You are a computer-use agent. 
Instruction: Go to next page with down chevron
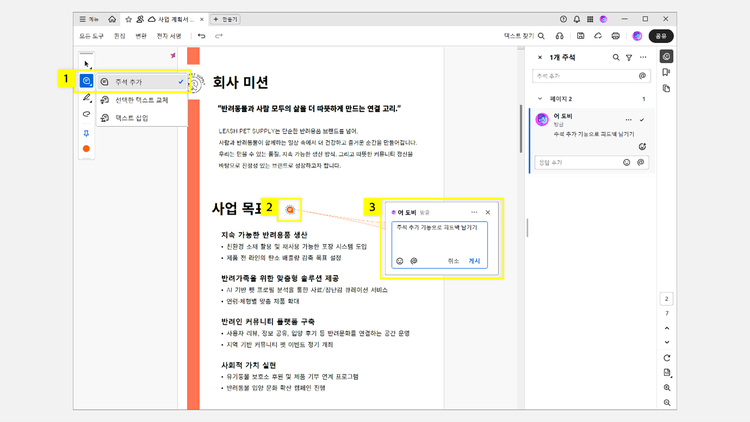point(667,343)
